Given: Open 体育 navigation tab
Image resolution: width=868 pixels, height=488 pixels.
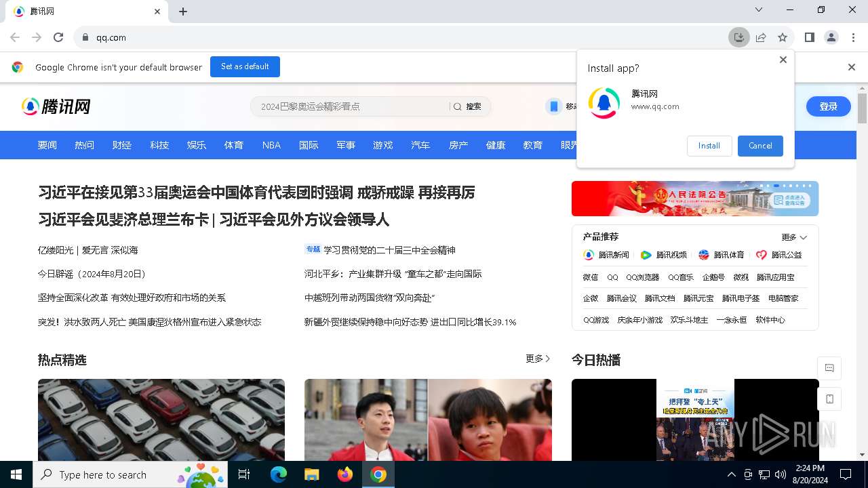Looking at the screenshot, I should 234,145.
